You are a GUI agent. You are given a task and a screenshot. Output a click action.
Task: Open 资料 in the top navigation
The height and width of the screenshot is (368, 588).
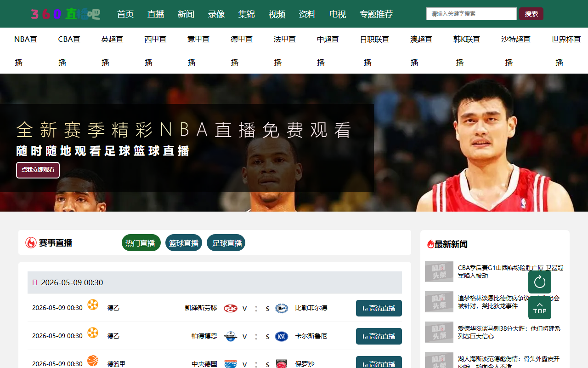coord(307,14)
